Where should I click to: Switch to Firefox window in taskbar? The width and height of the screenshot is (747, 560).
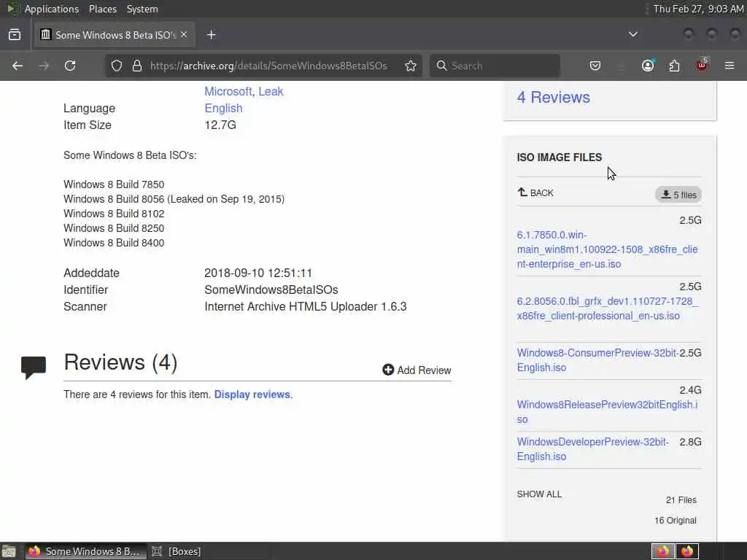pos(86,551)
